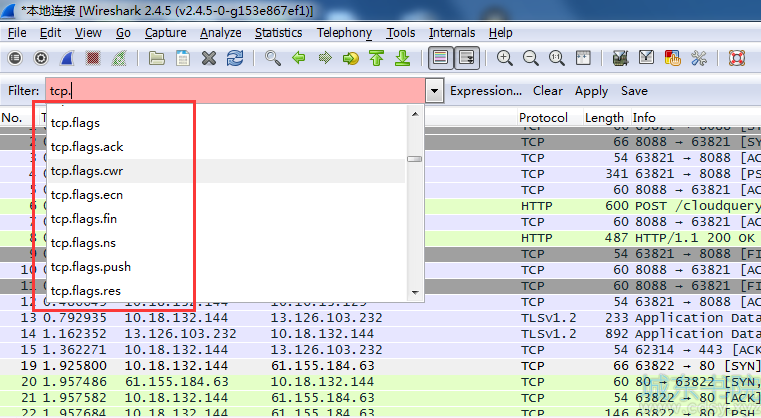
Task: Open the Edit menu
Action: (x=50, y=33)
